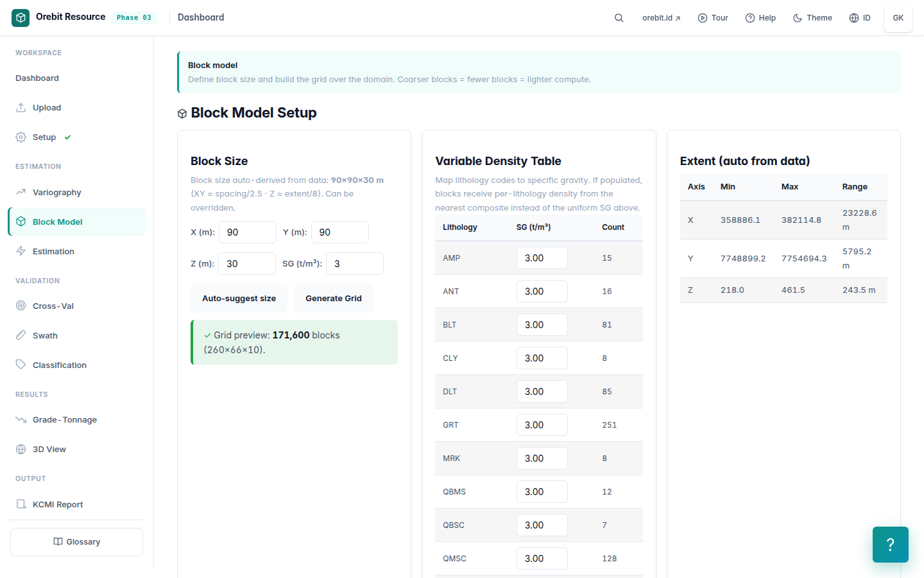Viewport: 924px width, 578px height.
Task: Click the Tour play icon
Action: [702, 18]
